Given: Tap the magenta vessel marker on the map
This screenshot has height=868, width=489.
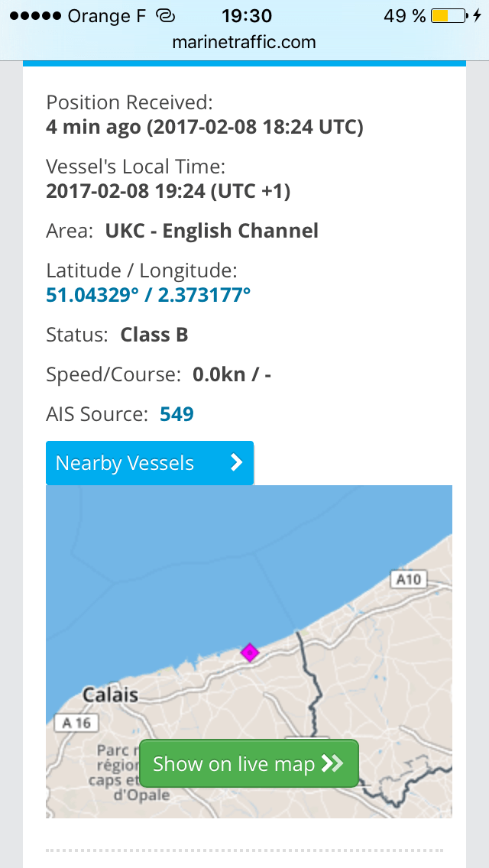Looking at the screenshot, I should (x=250, y=652).
